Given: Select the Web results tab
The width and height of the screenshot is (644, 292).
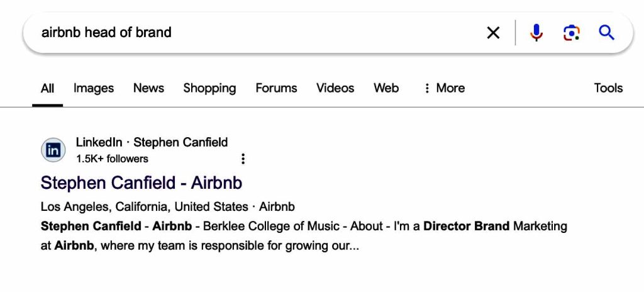Looking at the screenshot, I should tap(386, 88).
